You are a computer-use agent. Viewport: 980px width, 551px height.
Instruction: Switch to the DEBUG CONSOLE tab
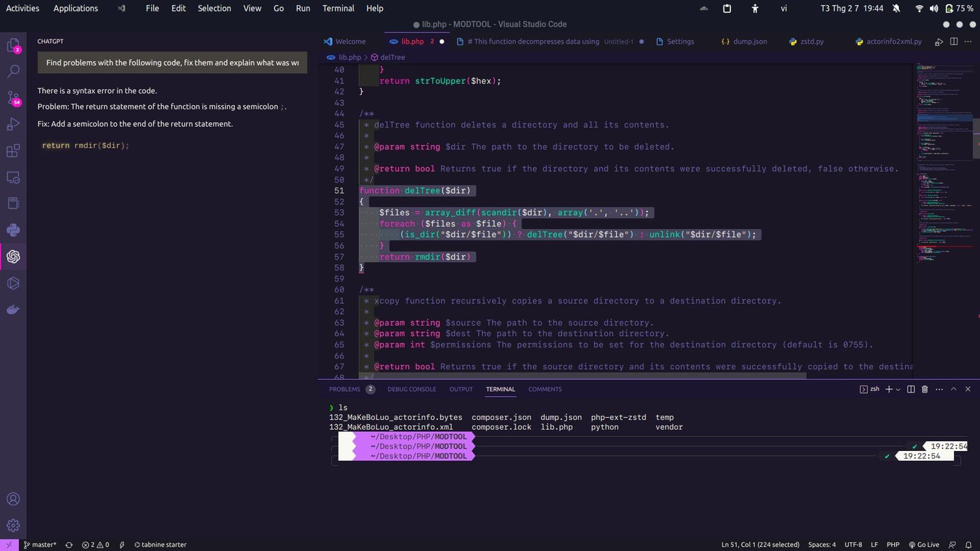point(412,389)
